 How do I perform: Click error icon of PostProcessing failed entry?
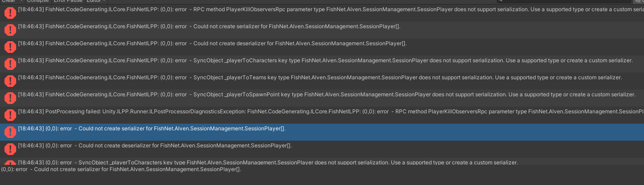click(9, 115)
